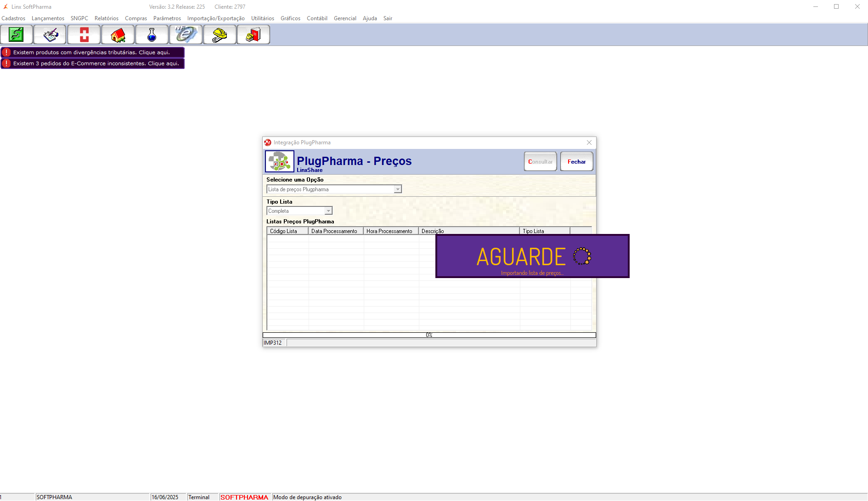
Task: Click the E-Commerce alert exclamation icon
Action: click(7, 63)
